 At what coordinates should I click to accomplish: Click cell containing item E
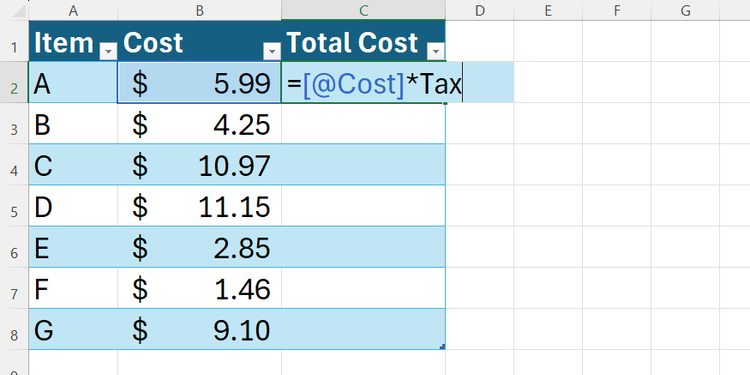[73, 247]
